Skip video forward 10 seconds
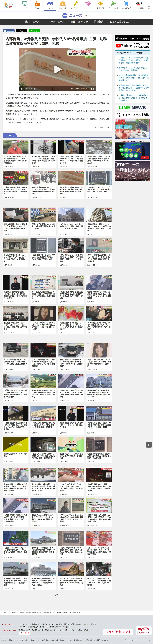This screenshot has width=153, height=644. (x=31, y=89)
